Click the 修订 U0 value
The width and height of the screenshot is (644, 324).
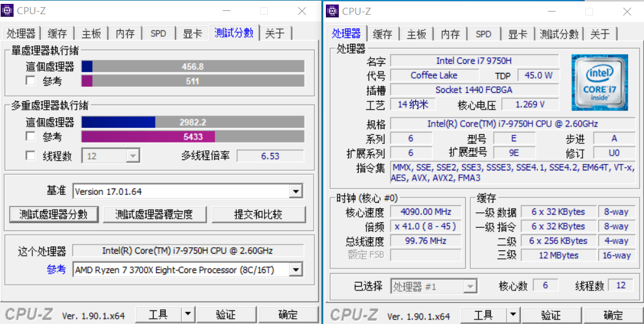click(614, 153)
